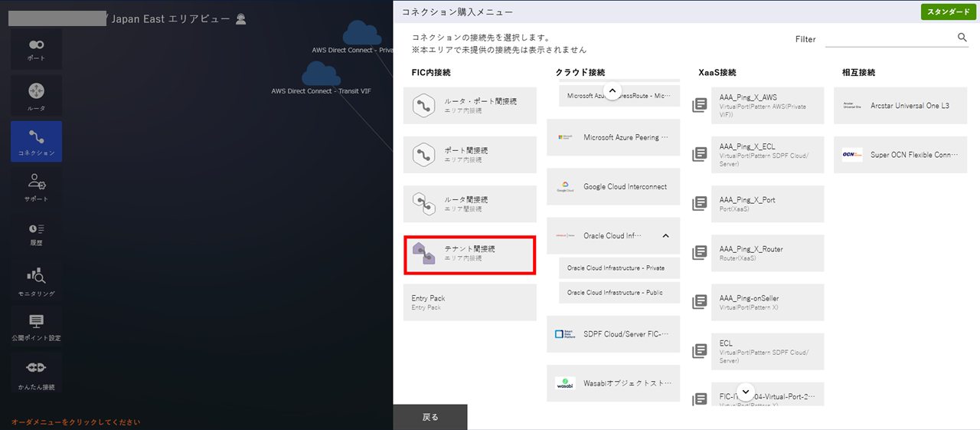Click the Arcstar Universal One logo

click(x=852, y=106)
